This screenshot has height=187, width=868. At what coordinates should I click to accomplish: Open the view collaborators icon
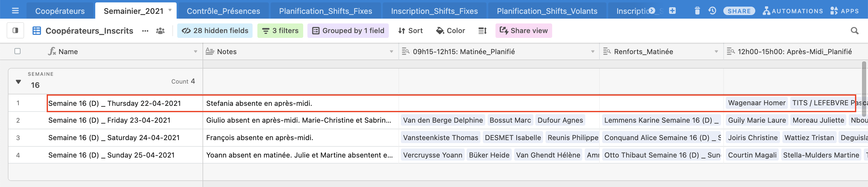[160, 31]
